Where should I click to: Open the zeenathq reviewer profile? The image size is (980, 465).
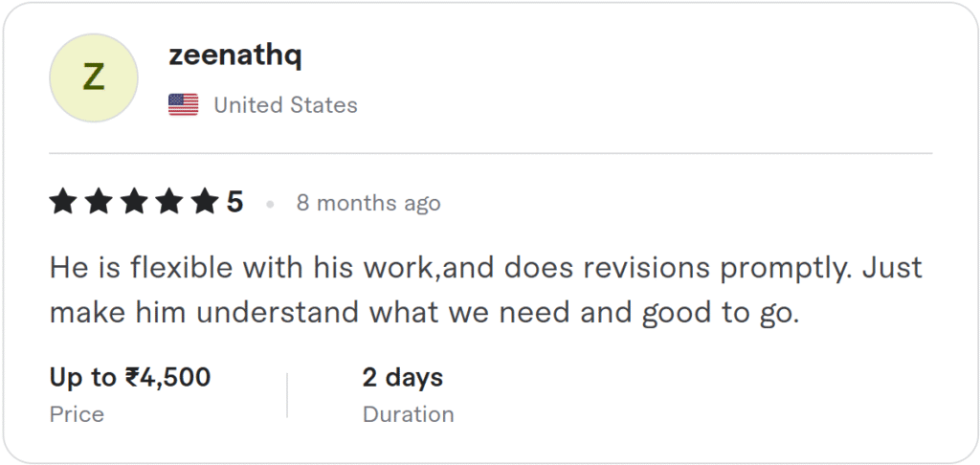(x=234, y=55)
